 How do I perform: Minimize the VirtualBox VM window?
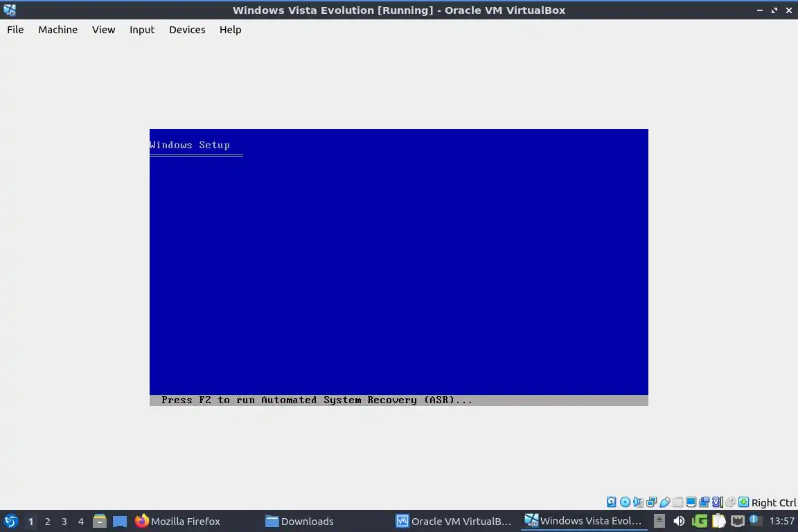coord(759,10)
